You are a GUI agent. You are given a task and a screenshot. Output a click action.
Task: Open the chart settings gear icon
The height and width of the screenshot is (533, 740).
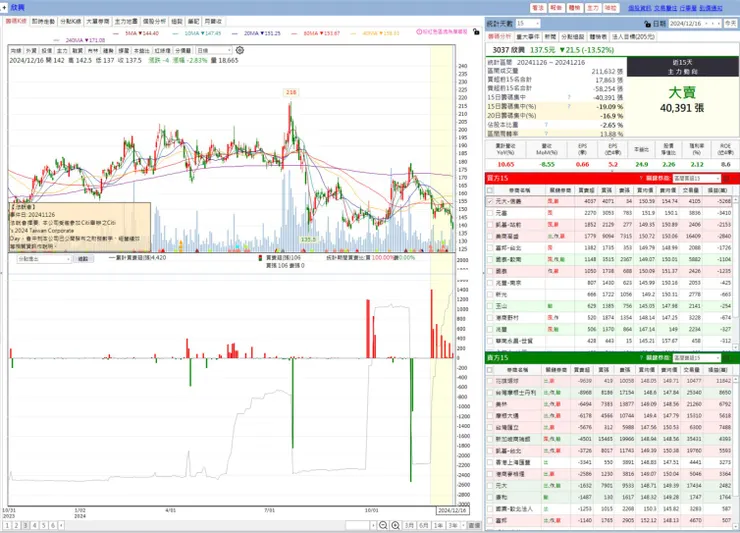coord(240,51)
